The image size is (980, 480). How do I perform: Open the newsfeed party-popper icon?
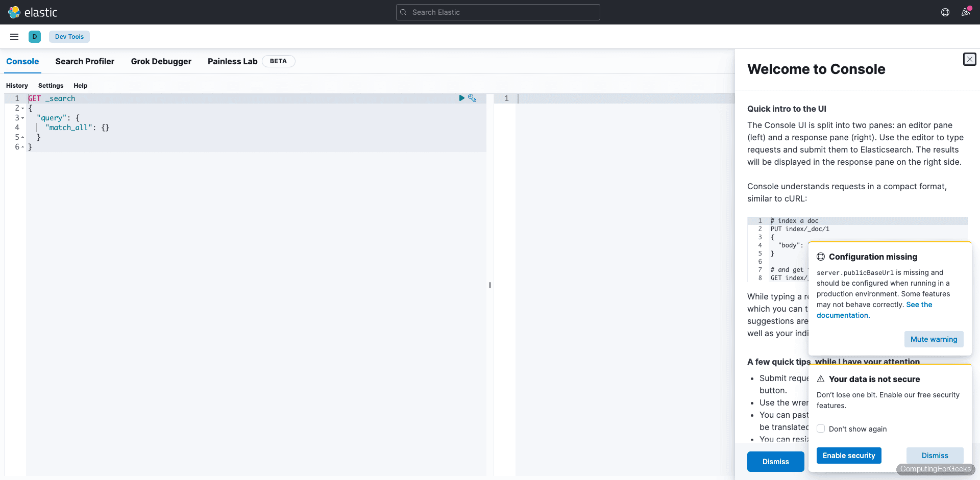966,12
